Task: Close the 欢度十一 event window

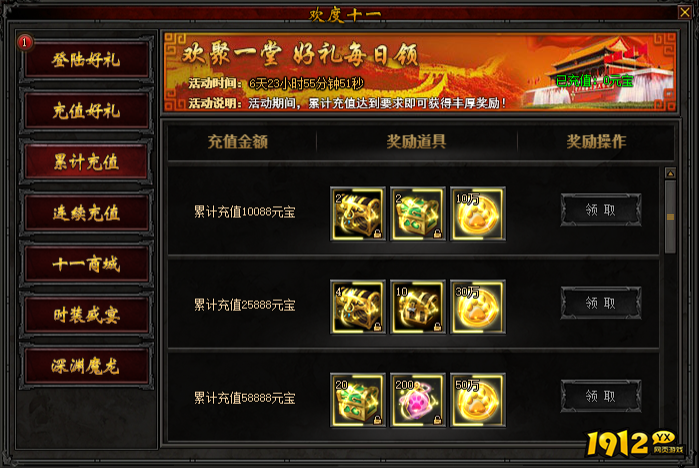Action: click(685, 12)
